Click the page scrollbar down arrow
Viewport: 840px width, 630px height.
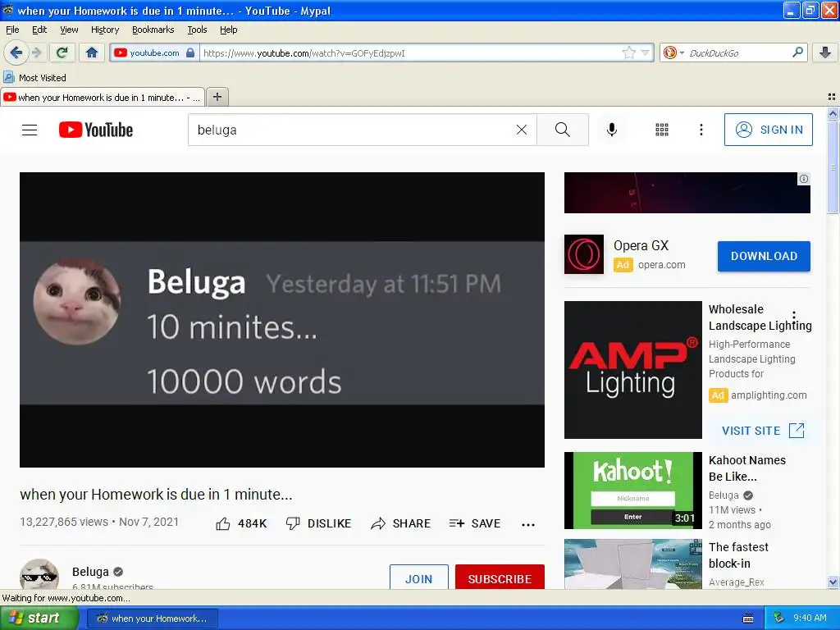[x=833, y=582]
